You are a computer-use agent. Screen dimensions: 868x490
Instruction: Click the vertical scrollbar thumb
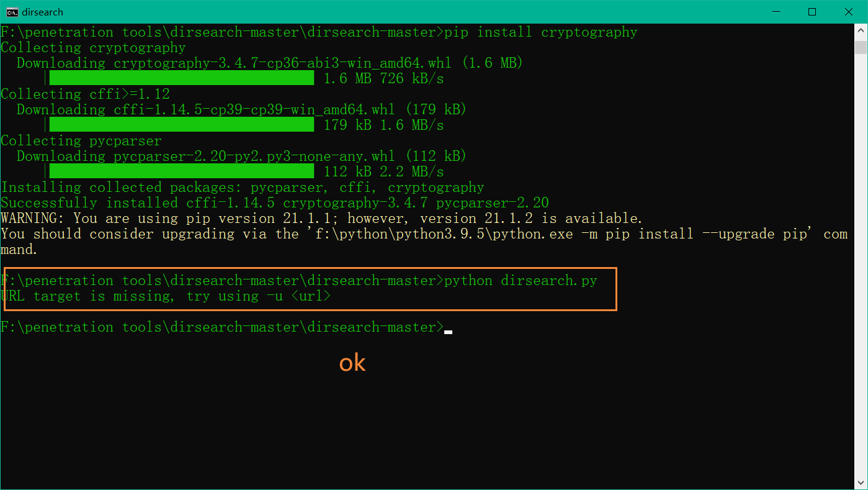point(861,48)
